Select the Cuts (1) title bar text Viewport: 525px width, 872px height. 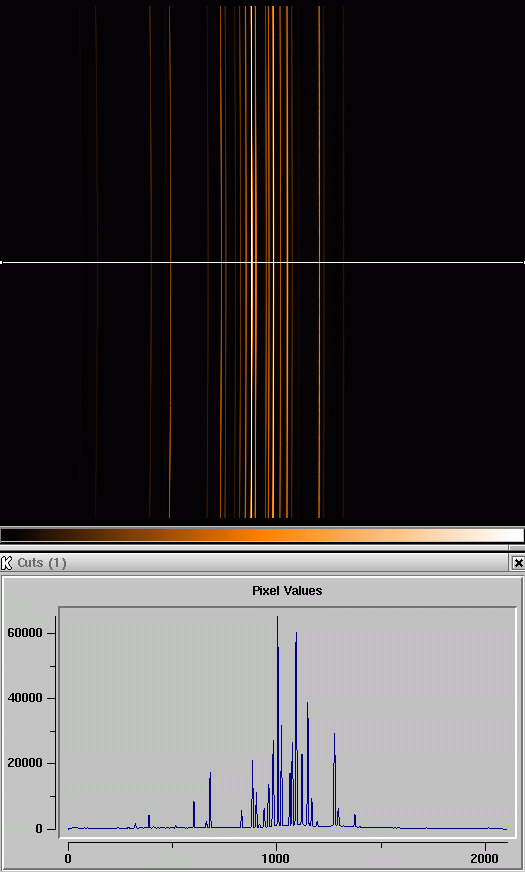[x=42, y=563]
